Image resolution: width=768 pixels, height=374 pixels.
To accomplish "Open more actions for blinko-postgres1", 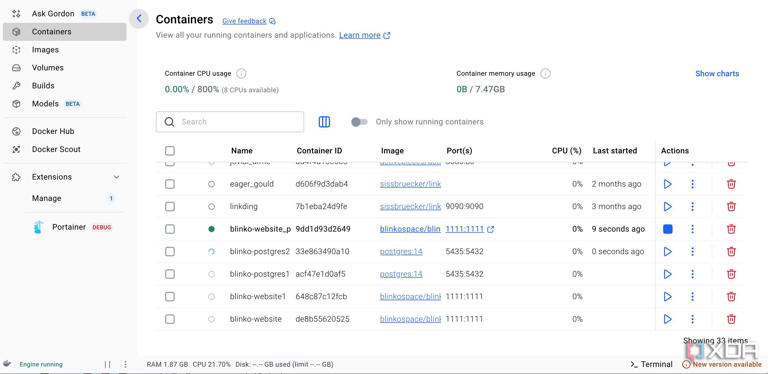I will point(692,274).
